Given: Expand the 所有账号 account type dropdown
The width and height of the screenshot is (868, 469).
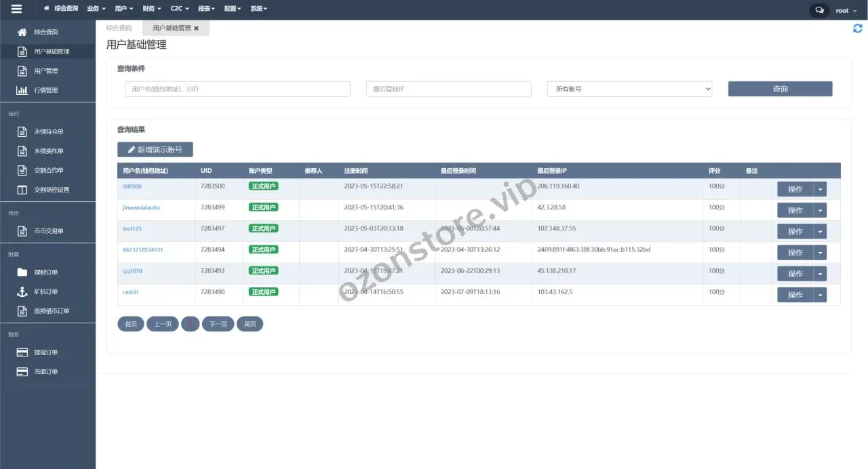Looking at the screenshot, I should pos(629,89).
